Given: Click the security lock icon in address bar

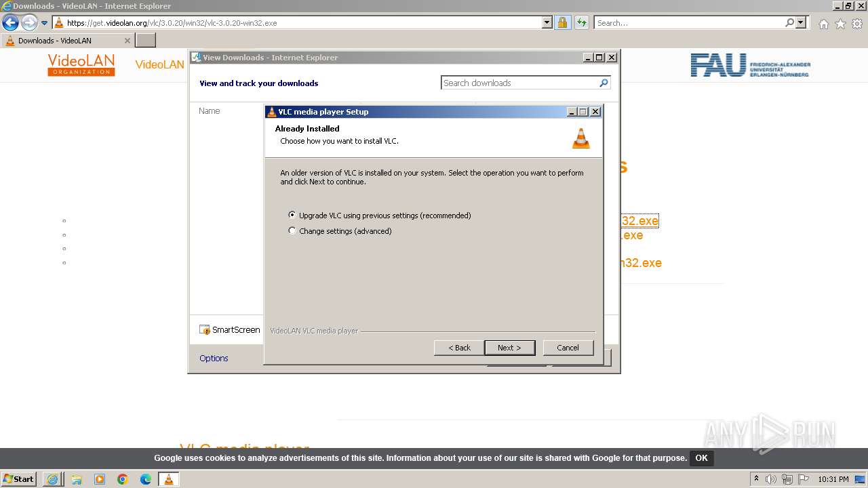Looking at the screenshot, I should tap(562, 23).
